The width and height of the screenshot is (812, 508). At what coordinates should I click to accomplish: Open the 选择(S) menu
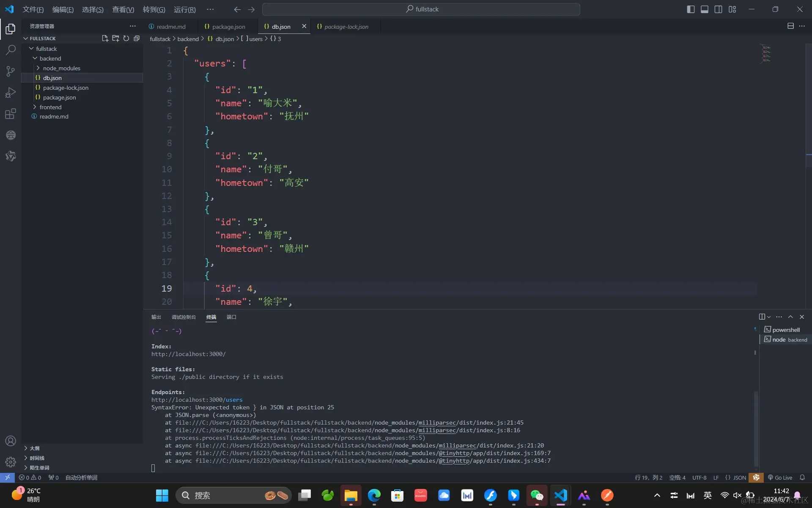point(93,9)
